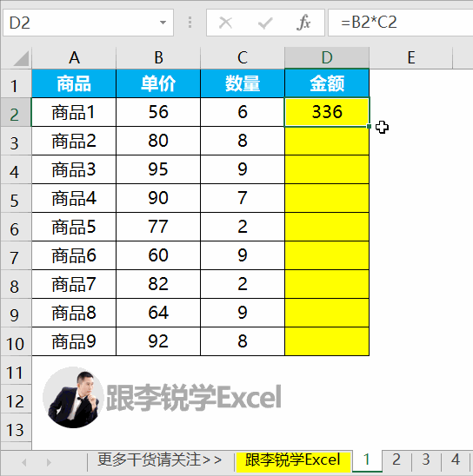Click the sheet tab scroll left arrow
This screenshot has height=476, width=473.
click(x=24, y=463)
